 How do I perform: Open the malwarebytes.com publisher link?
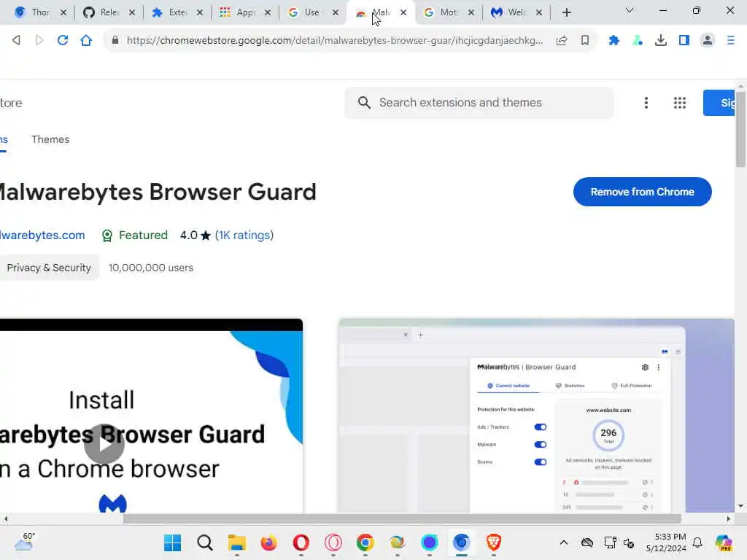click(x=42, y=236)
